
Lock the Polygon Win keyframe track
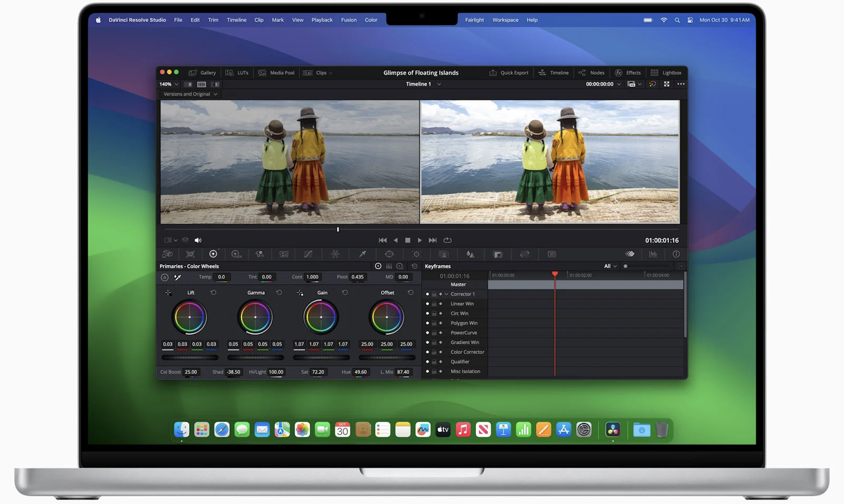[x=434, y=323]
